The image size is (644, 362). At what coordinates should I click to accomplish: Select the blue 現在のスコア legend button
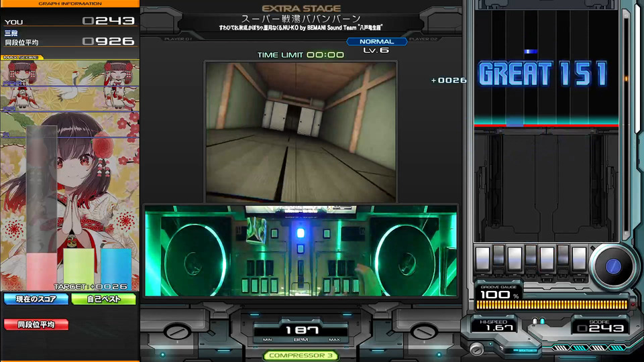tap(36, 299)
